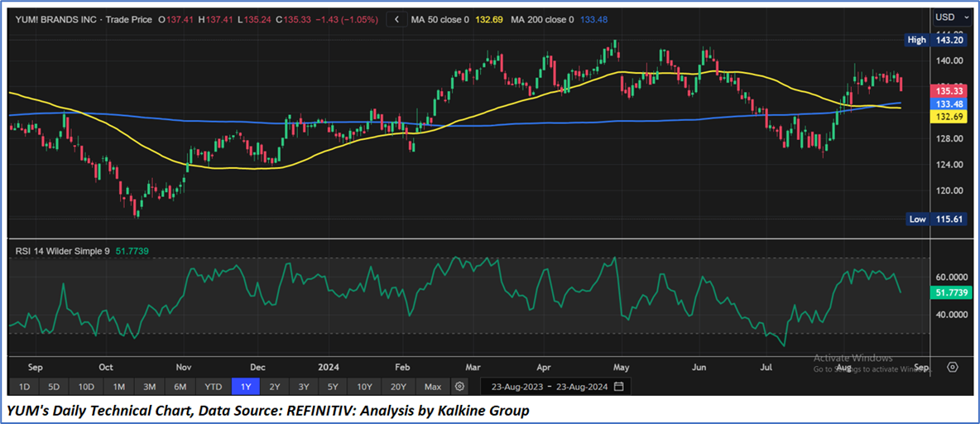Click the calendar icon in date range
980x424 pixels.
coord(617,387)
